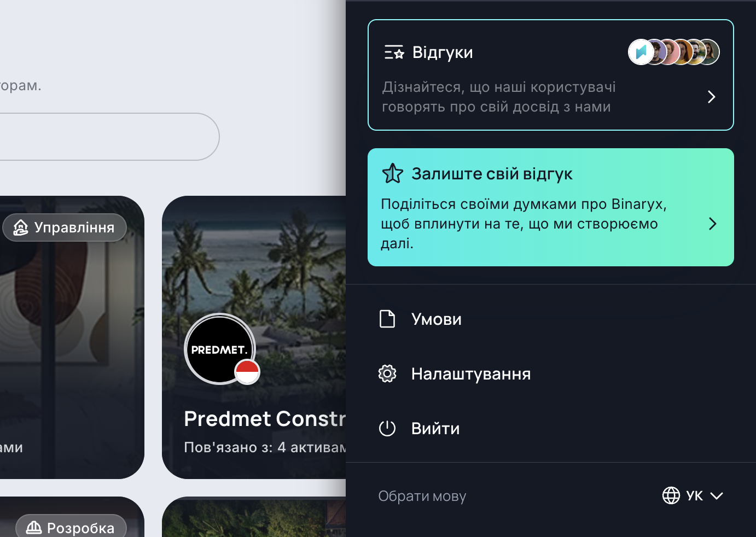756x537 pixels.
Task: Open the Налаштування menu item
Action: 551,373
